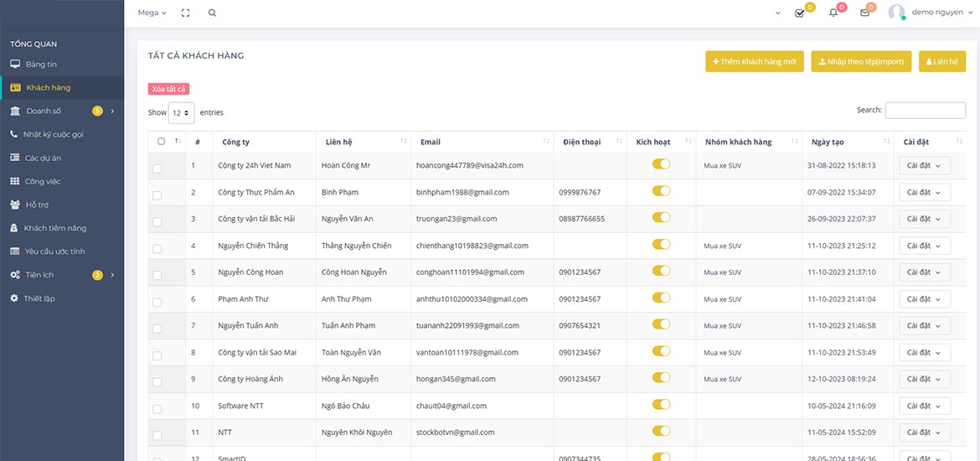Open Cài đặt dropdown for Phạm Anh Thư
980x461 pixels.
[924, 299]
